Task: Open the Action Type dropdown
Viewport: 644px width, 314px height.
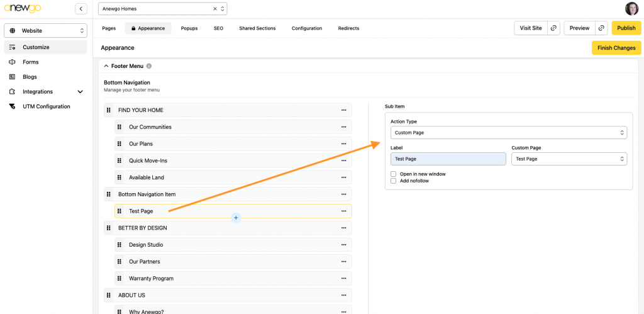Action: [508, 133]
